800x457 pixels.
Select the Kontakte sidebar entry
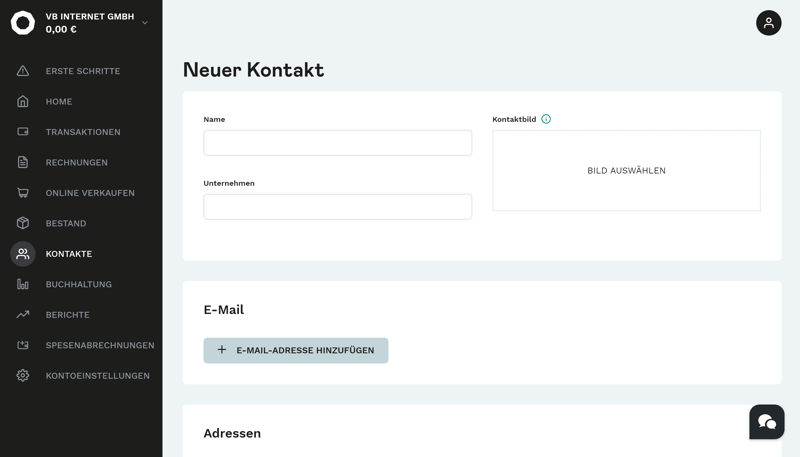[x=69, y=254]
